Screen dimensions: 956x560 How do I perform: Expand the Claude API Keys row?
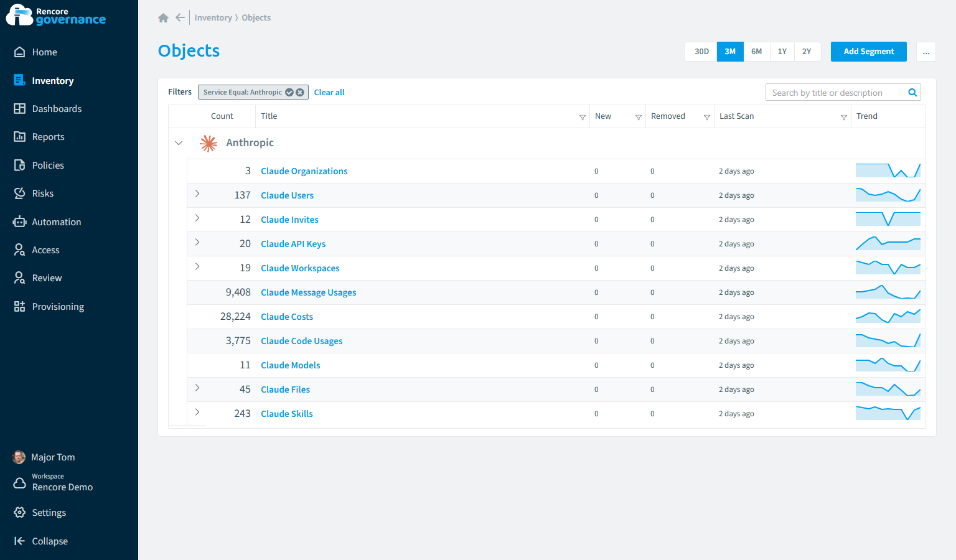tap(197, 243)
